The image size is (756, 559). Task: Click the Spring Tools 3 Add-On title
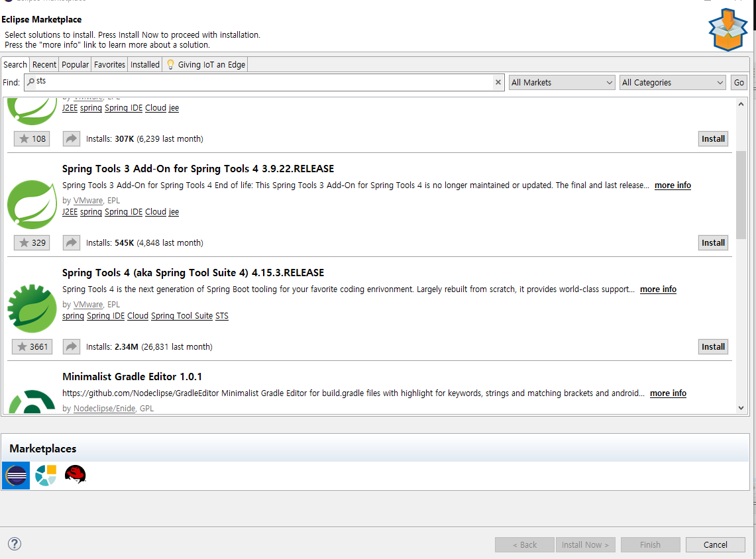coord(198,169)
